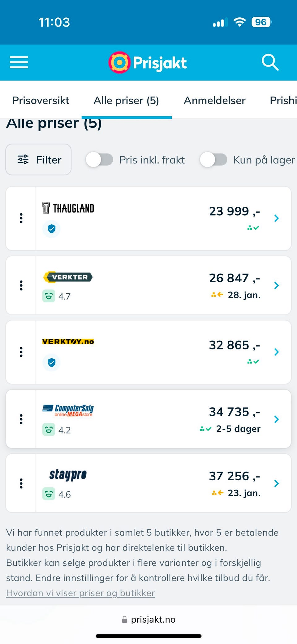Switch to the Anmeldelser tab

pos(214,100)
